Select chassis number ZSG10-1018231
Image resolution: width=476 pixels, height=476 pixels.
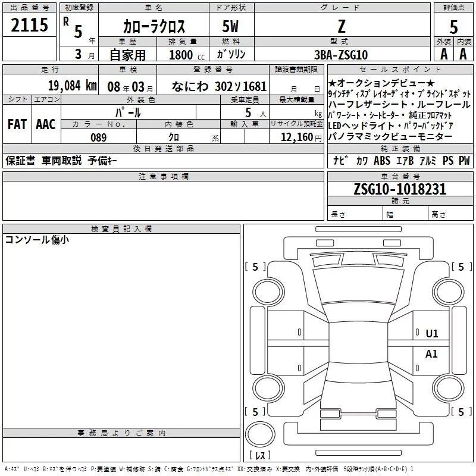tap(400, 189)
